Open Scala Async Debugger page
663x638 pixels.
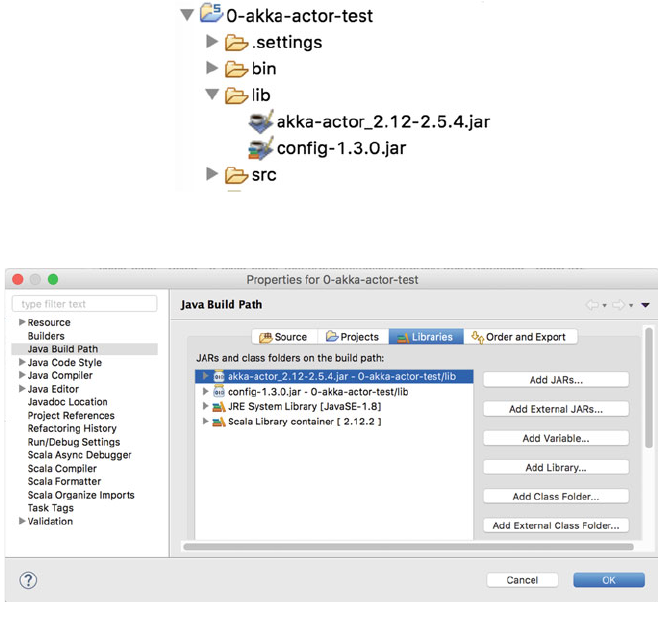pos(79,455)
